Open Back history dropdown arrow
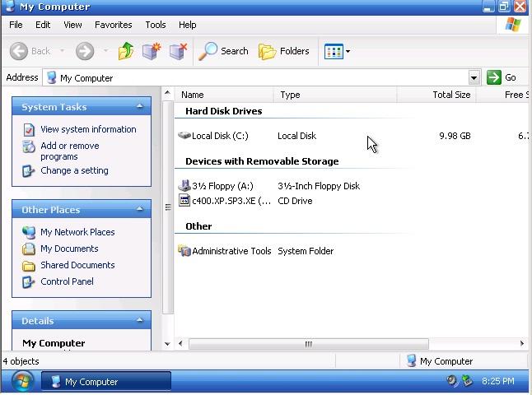 (x=62, y=51)
